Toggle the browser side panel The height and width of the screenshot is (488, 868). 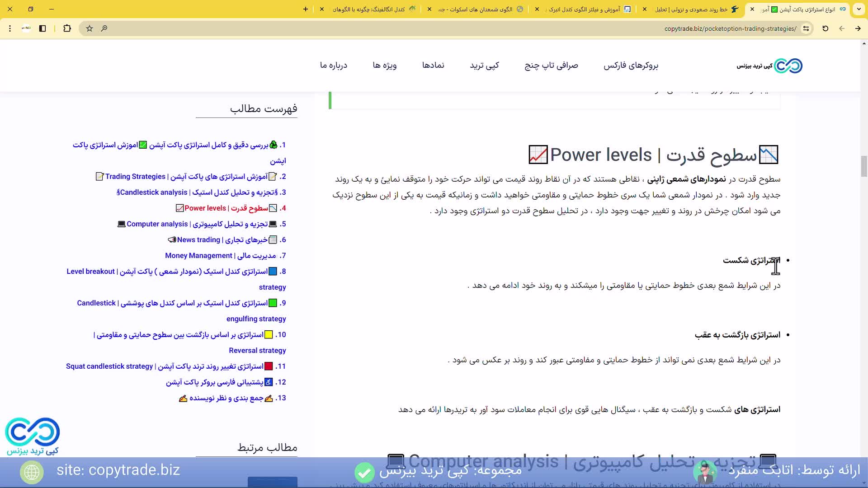pos(42,28)
